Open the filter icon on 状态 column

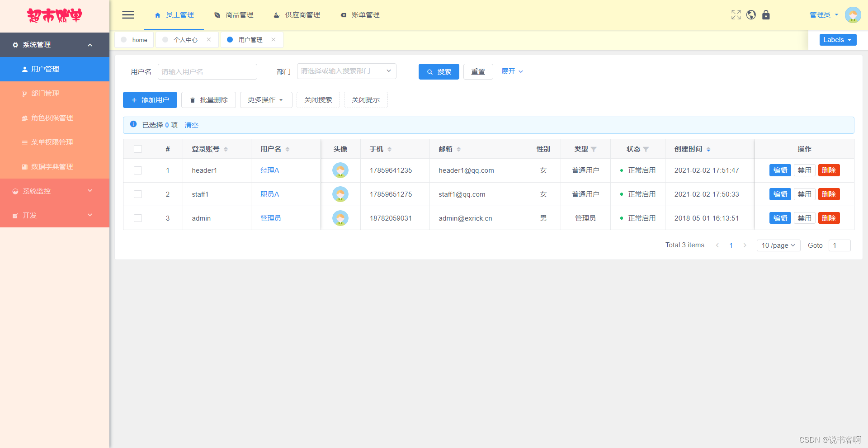point(646,149)
